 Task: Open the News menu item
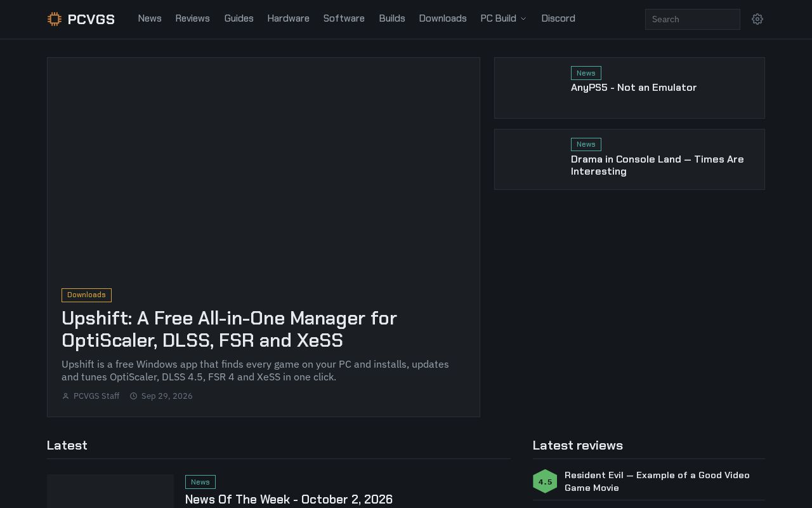coord(150,18)
